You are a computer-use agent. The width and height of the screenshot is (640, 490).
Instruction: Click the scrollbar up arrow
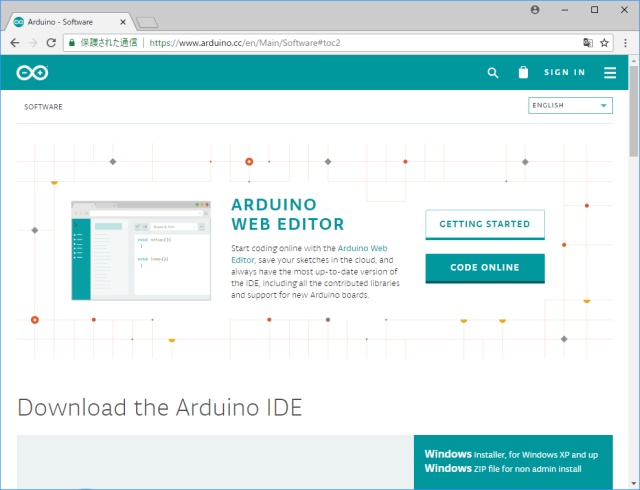[633, 61]
